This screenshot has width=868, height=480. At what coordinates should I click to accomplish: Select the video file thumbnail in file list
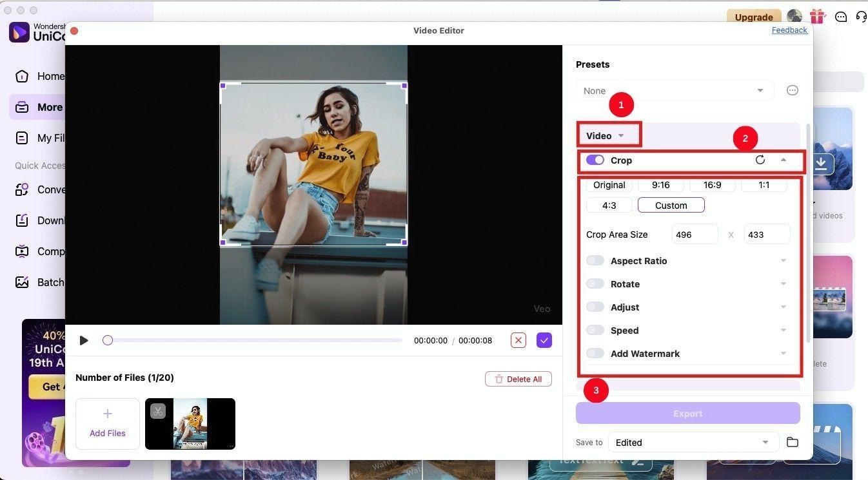[190, 424]
